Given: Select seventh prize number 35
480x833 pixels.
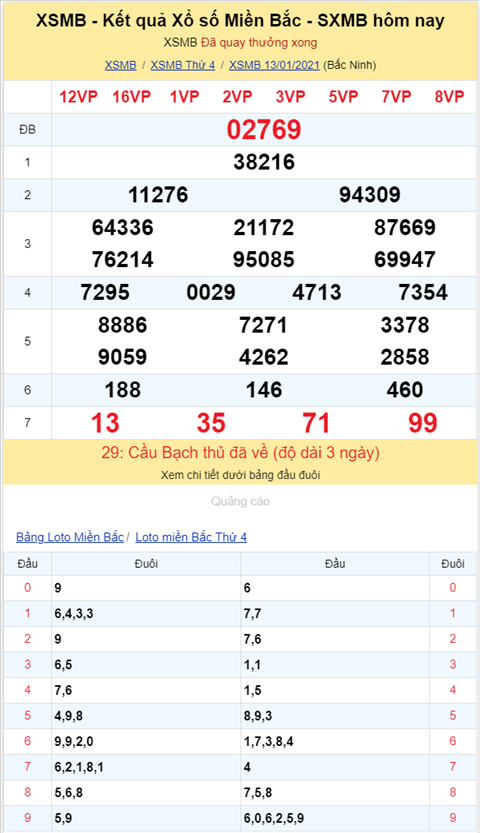Looking at the screenshot, I should (x=211, y=423).
